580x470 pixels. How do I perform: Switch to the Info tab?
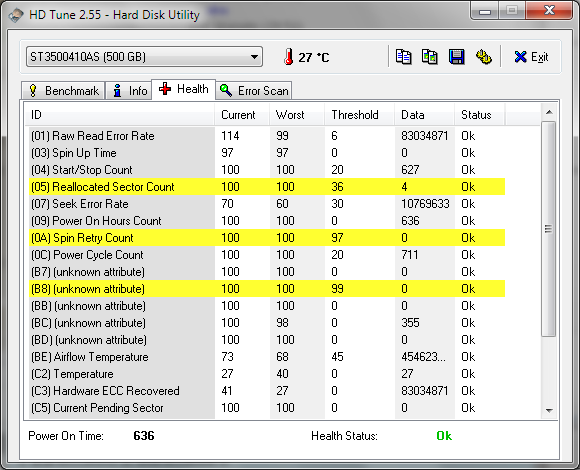[x=129, y=91]
